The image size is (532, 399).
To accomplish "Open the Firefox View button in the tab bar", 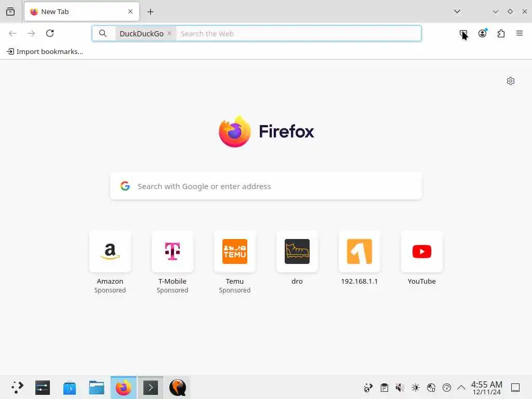I will (10, 11).
